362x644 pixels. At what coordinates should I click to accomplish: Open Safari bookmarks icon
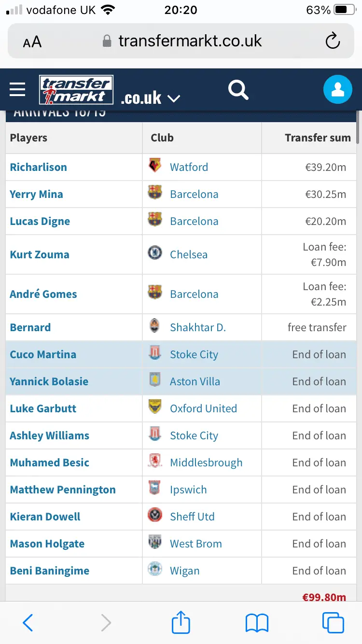[x=257, y=623]
